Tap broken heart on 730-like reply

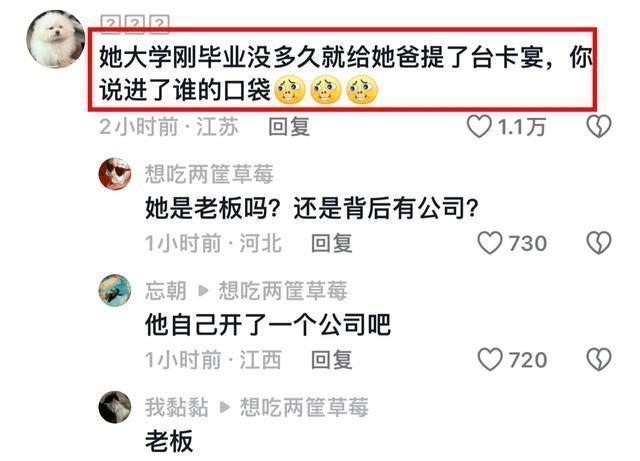(x=598, y=243)
